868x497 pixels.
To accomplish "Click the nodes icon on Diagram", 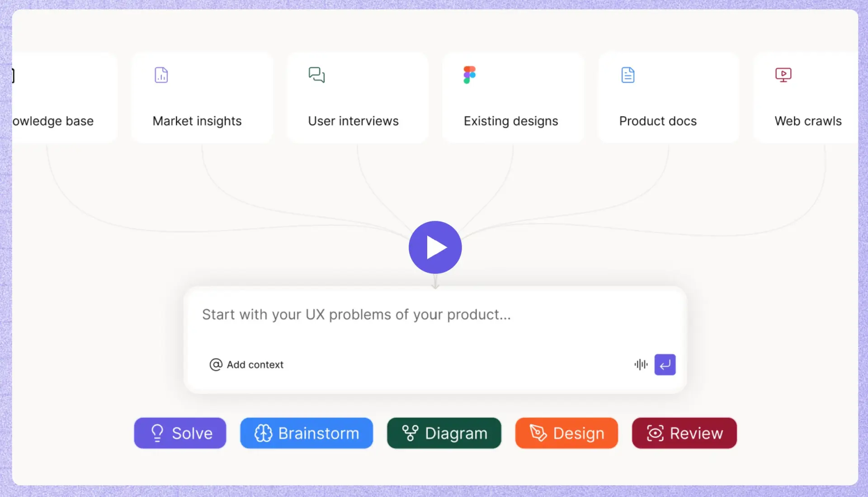I will point(410,433).
